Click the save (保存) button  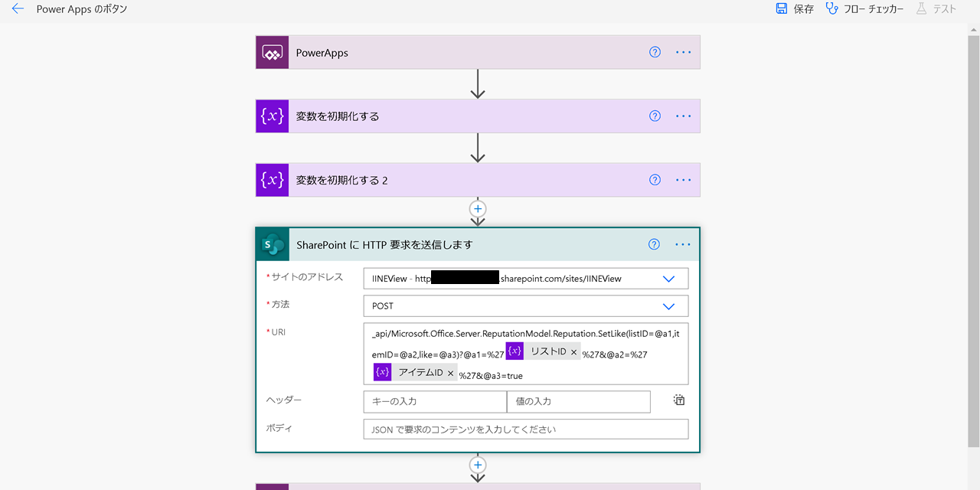794,9
